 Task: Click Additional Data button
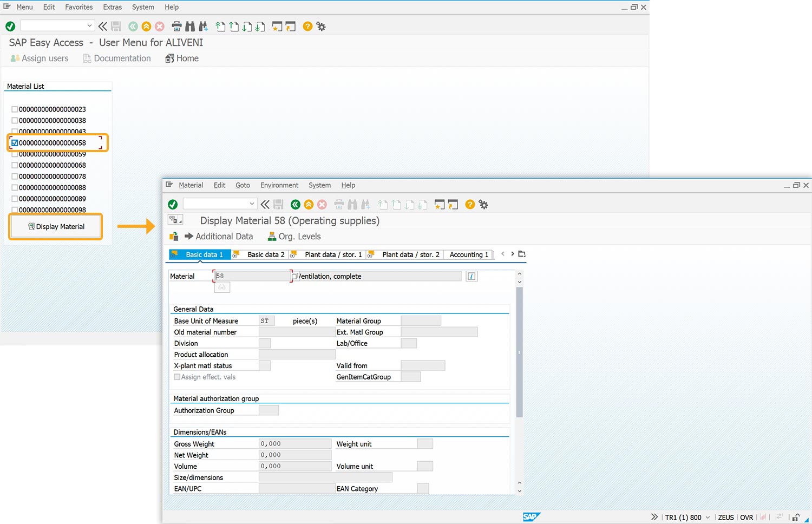pyautogui.click(x=219, y=237)
